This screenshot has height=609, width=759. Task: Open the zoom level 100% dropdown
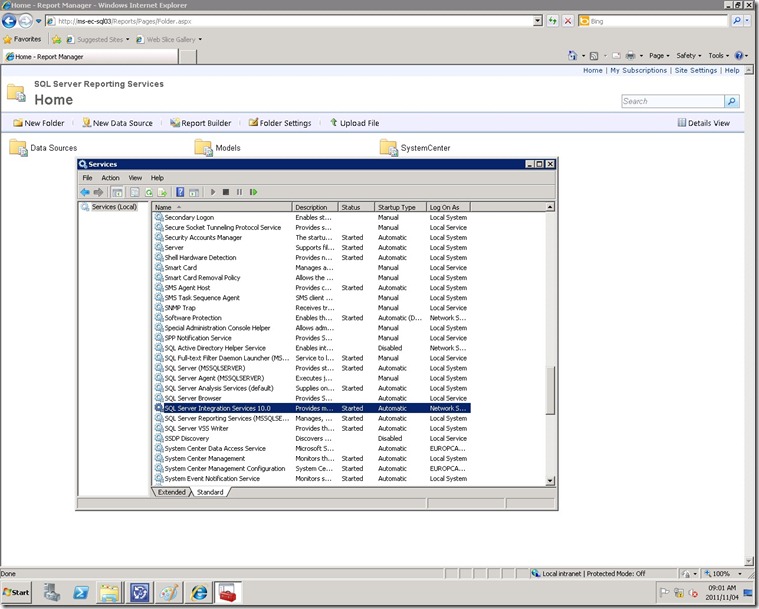740,574
